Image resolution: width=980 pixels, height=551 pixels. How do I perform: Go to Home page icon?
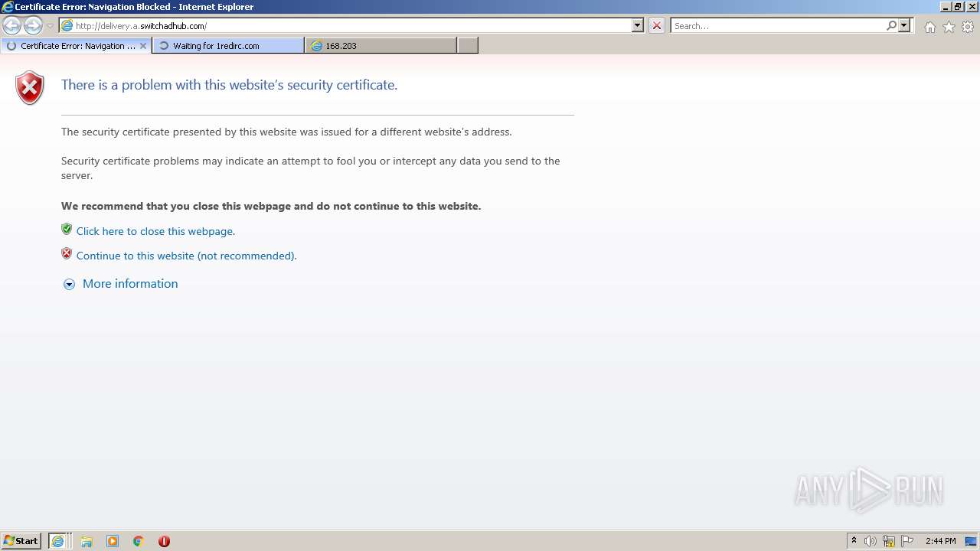point(929,27)
